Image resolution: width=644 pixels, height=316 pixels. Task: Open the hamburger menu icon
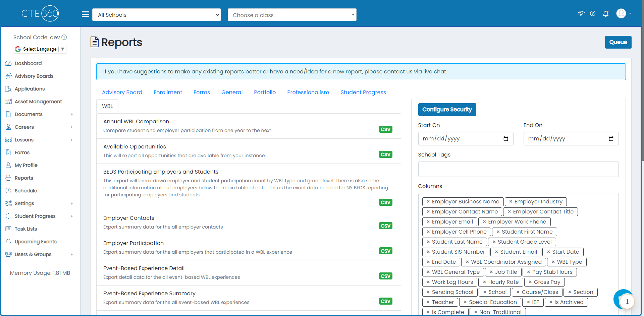point(86,14)
